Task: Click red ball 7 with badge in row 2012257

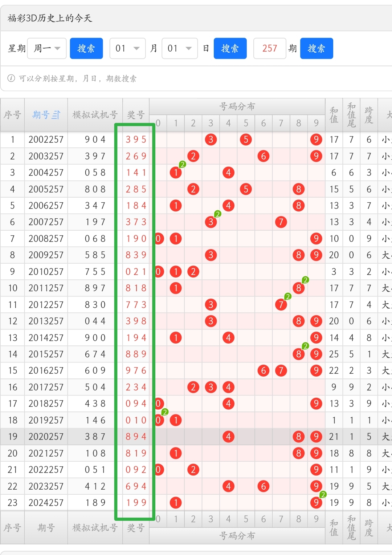Action: 281,305
